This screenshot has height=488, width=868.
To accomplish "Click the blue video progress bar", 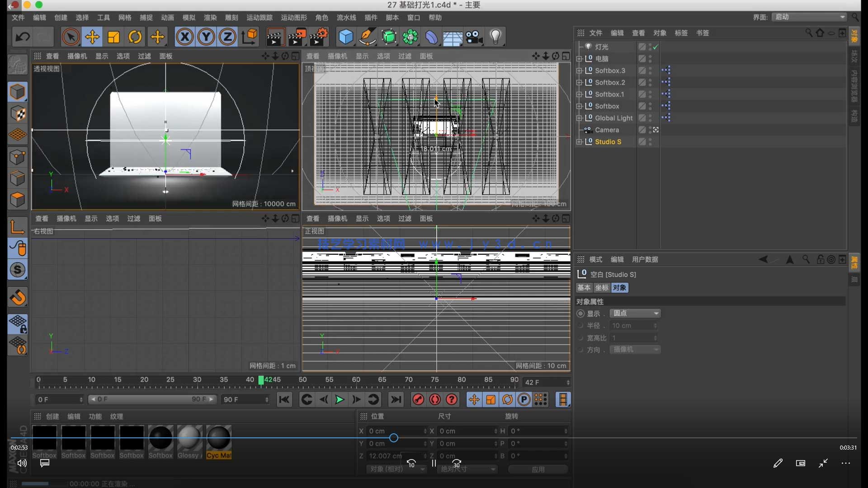I will pos(394,437).
